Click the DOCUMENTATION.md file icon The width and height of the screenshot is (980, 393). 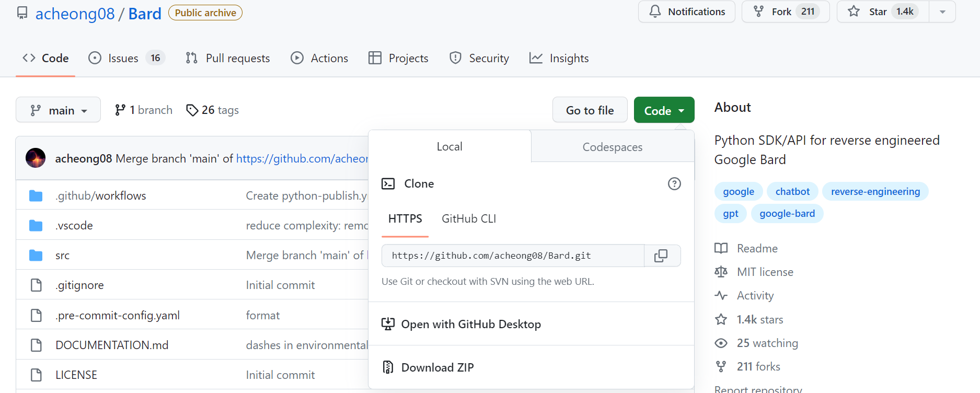click(x=36, y=345)
